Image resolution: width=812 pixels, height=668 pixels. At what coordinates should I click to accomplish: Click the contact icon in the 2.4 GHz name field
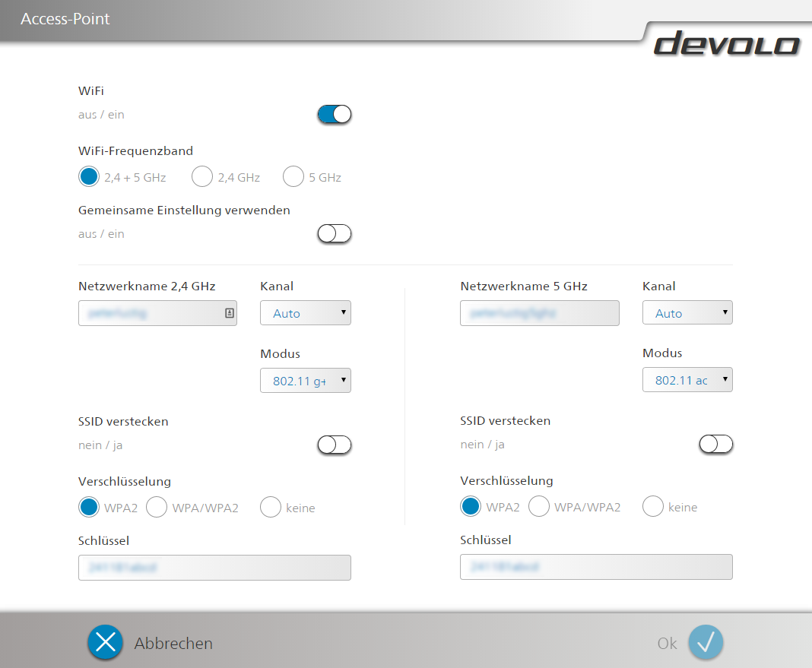pyautogui.click(x=229, y=313)
